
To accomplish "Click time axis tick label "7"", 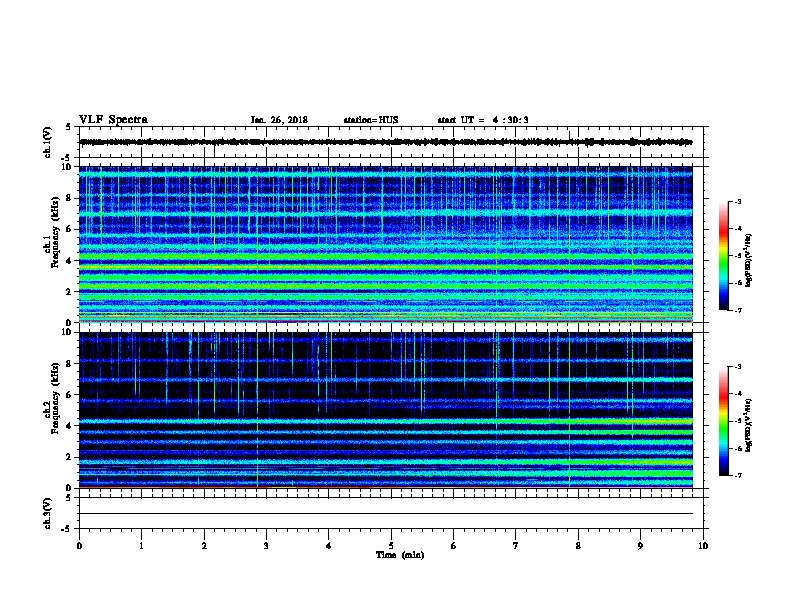I will [x=516, y=546].
